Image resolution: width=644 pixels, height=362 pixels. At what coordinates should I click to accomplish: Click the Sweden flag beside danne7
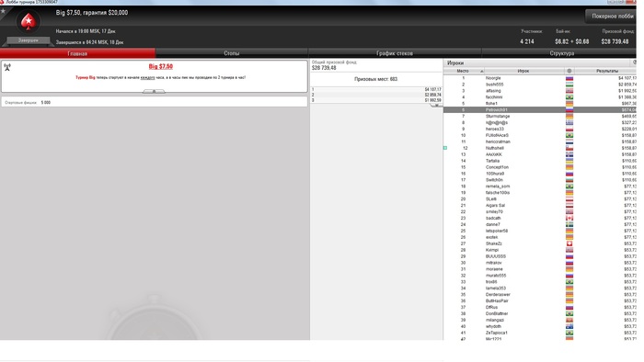[569, 225]
